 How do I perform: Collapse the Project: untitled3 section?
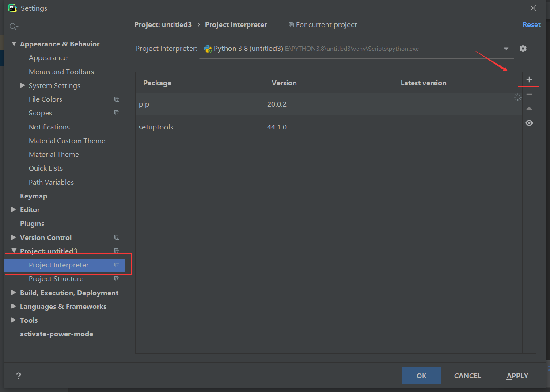click(14, 251)
